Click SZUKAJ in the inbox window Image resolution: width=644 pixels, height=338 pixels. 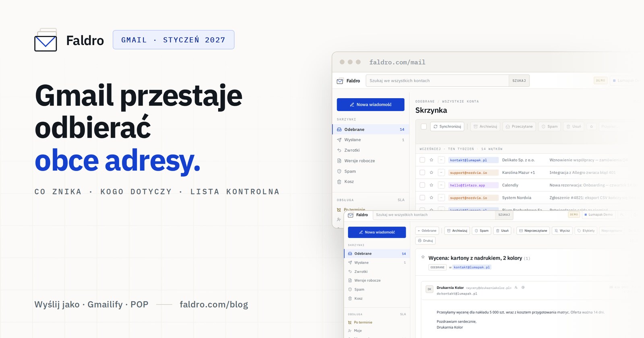coord(519,81)
